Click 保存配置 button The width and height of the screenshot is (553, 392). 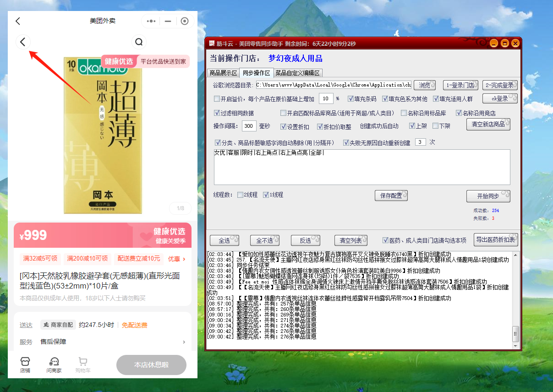391,196
